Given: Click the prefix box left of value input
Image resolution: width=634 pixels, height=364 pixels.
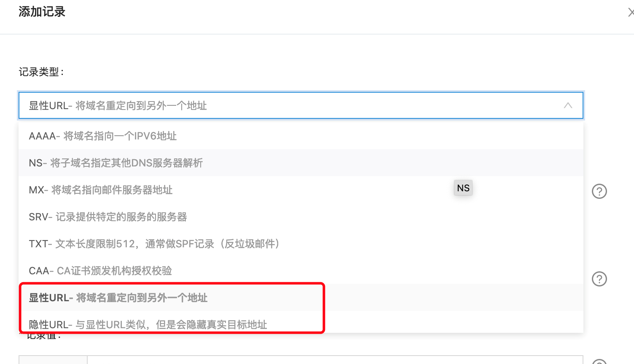Looking at the screenshot, I should click(x=53, y=360).
